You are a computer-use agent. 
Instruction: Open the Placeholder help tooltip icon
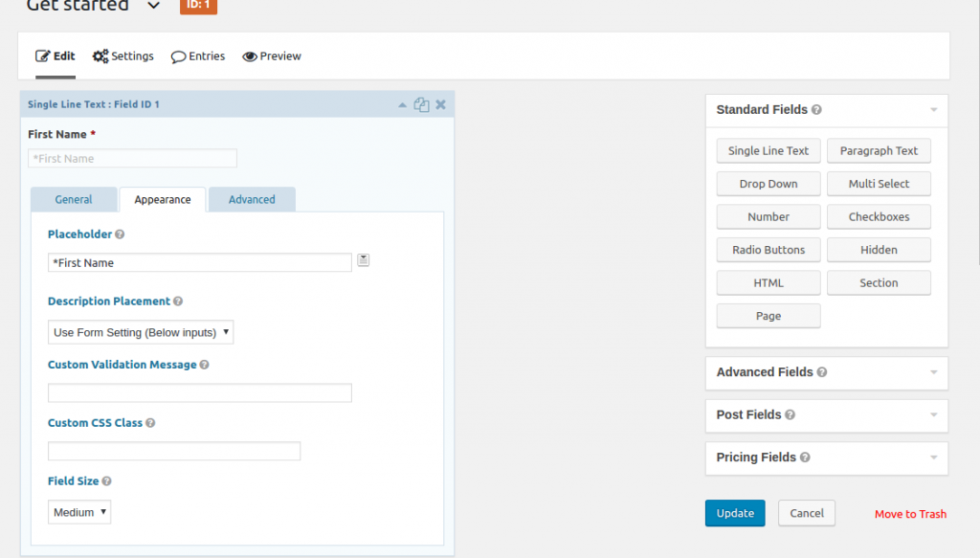click(x=119, y=234)
